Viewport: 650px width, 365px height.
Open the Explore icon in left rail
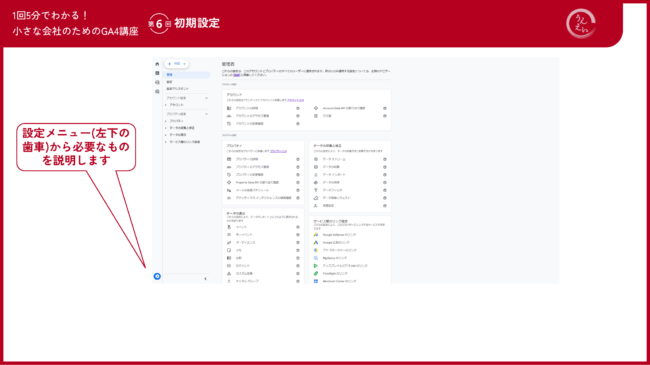pos(157,82)
